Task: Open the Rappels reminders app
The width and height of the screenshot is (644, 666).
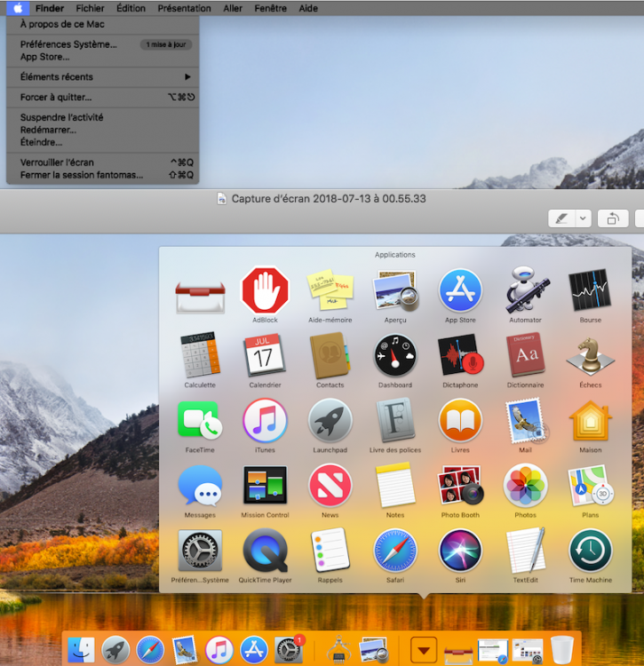Action: [330, 551]
